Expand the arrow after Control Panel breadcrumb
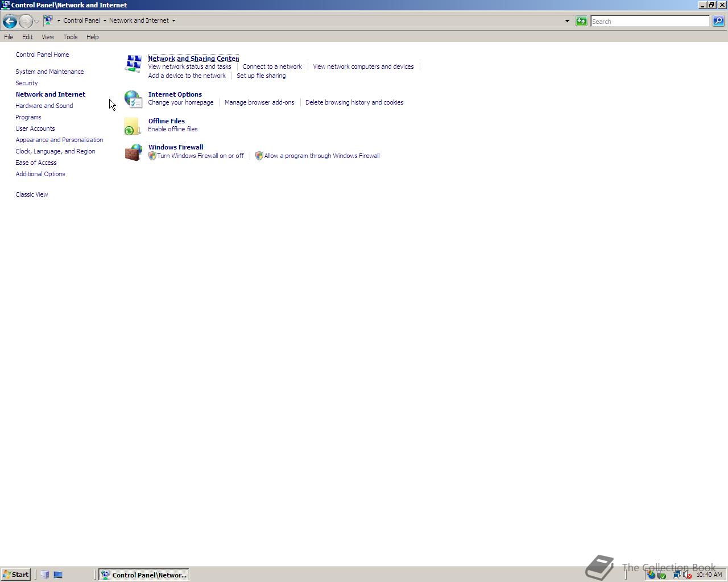Screen dimensions: 728x582 click(x=105, y=20)
